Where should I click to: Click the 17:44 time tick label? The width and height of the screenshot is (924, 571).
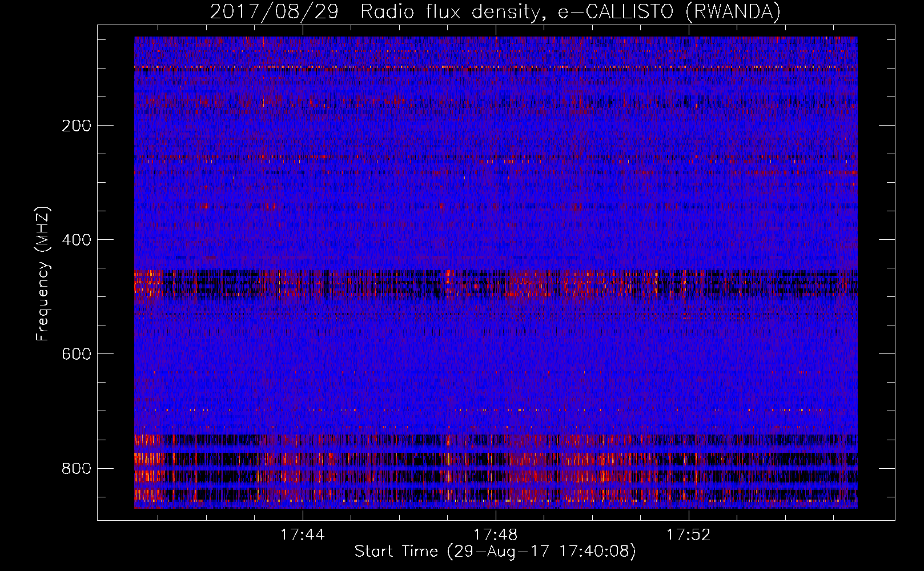coord(303,535)
